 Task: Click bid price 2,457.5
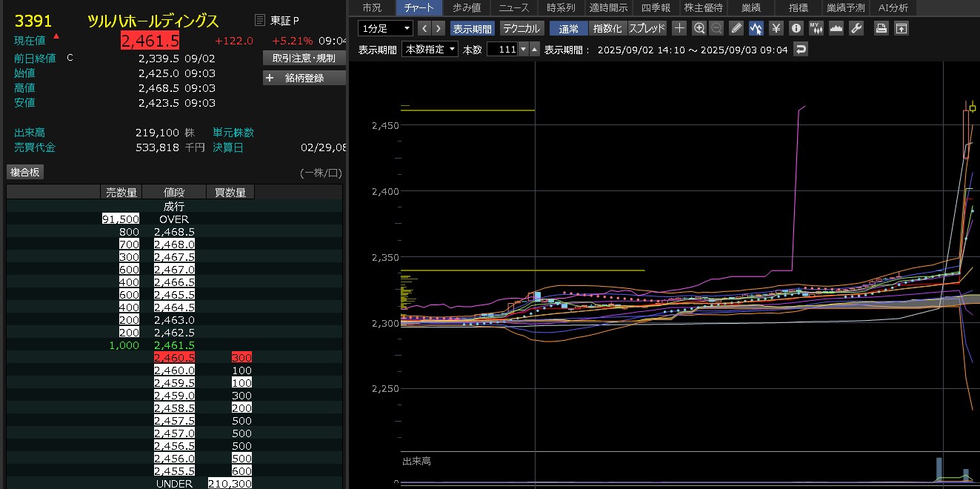click(x=175, y=421)
